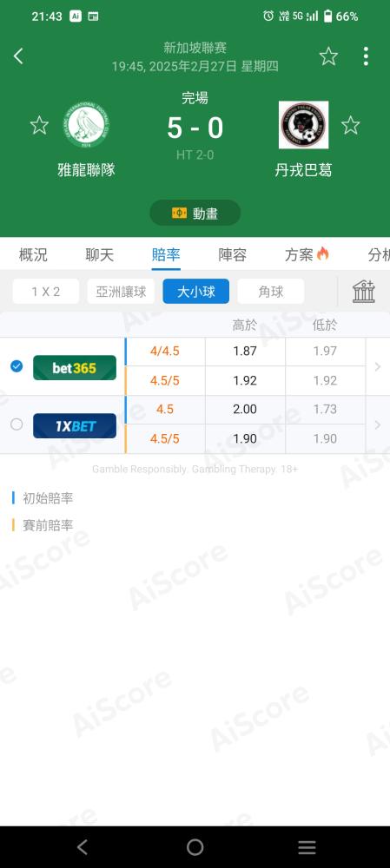
Task: Tap the 丹戎巴葛 team logo
Action: pyautogui.click(x=304, y=125)
